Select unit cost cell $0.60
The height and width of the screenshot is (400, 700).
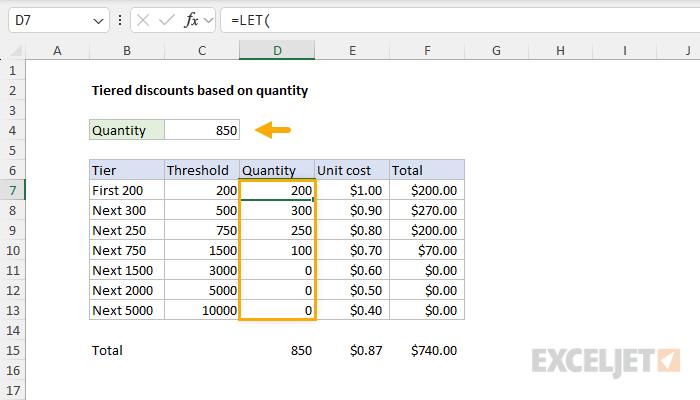[352, 271]
